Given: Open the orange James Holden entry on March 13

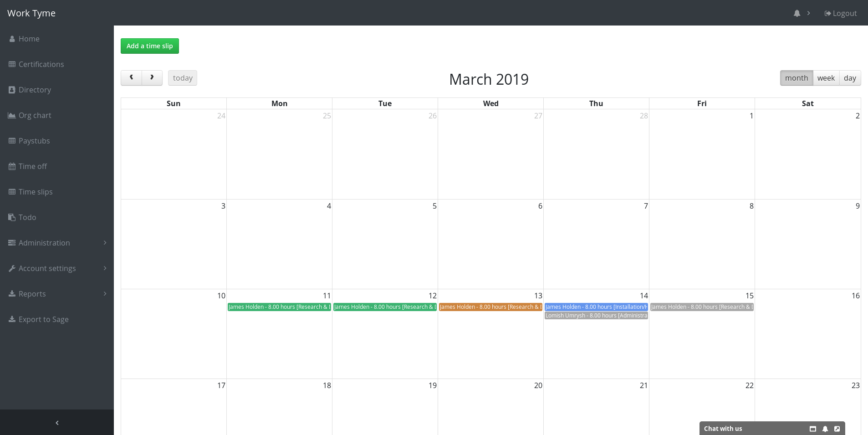Looking at the screenshot, I should coord(490,307).
